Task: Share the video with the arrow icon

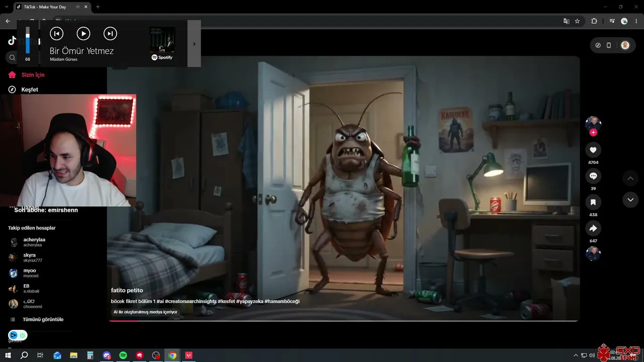Action: point(593,228)
